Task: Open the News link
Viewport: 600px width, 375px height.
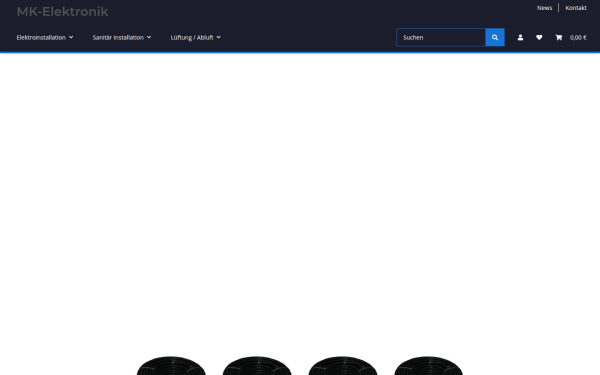Action: click(545, 8)
